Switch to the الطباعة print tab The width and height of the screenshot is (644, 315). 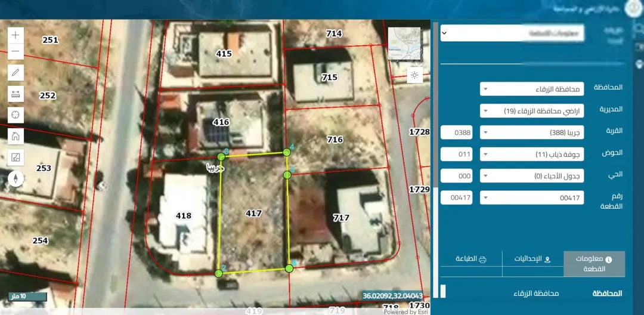tap(471, 259)
